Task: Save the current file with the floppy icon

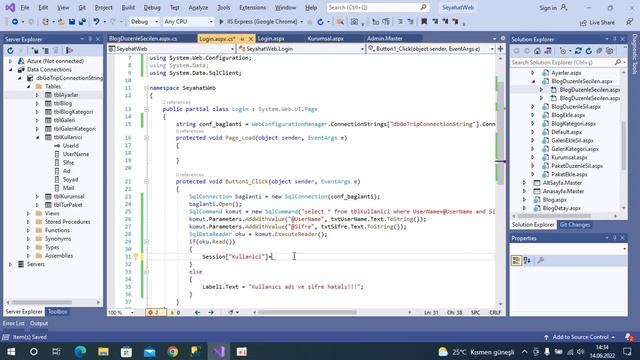Action: (x=72, y=22)
